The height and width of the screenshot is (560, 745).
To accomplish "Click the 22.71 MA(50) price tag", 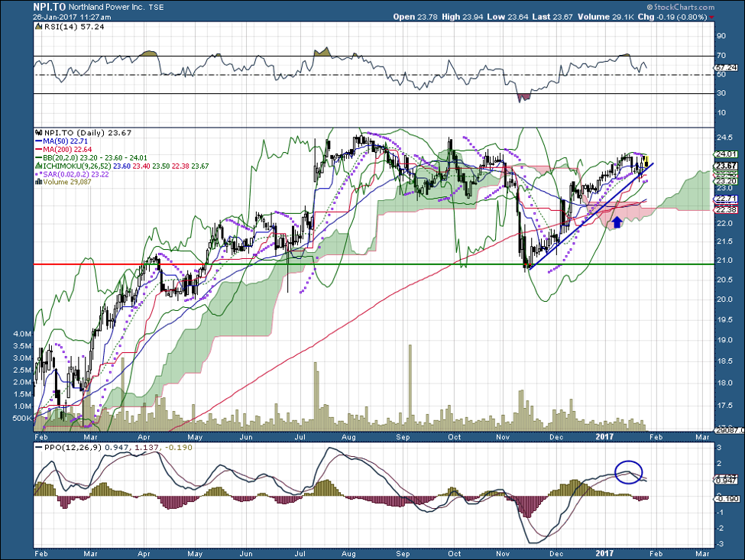I will click(726, 199).
